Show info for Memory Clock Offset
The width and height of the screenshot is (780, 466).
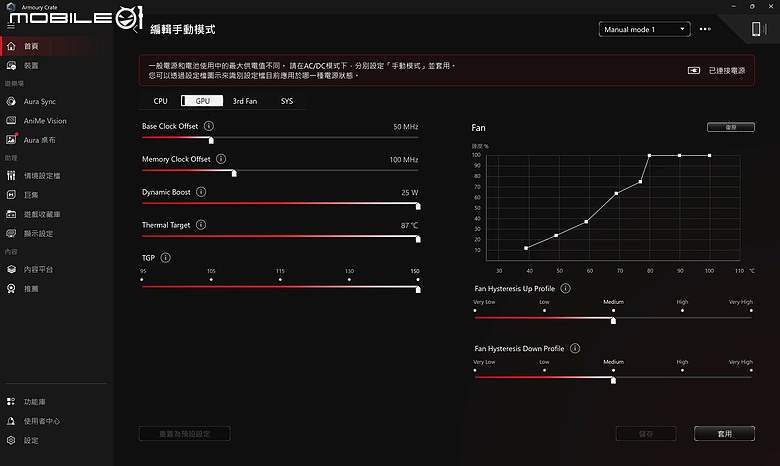pyautogui.click(x=221, y=159)
